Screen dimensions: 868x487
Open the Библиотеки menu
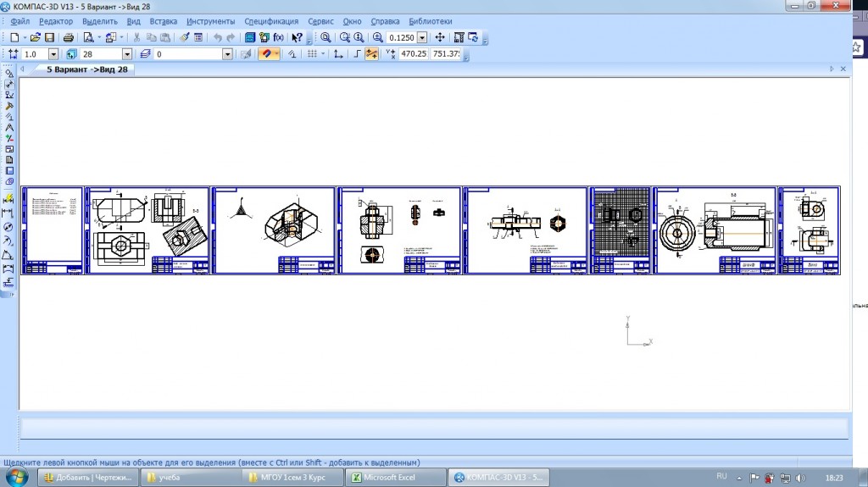click(x=430, y=21)
